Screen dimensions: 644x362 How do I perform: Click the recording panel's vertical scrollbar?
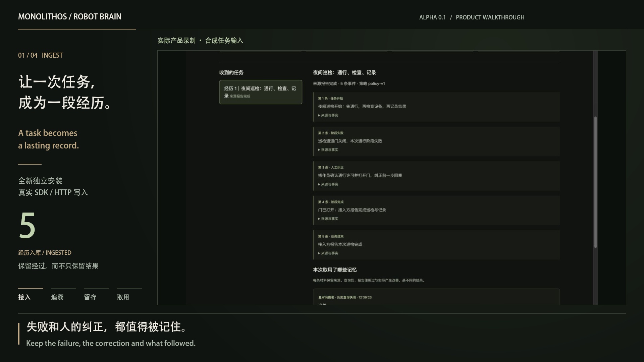pos(595,182)
